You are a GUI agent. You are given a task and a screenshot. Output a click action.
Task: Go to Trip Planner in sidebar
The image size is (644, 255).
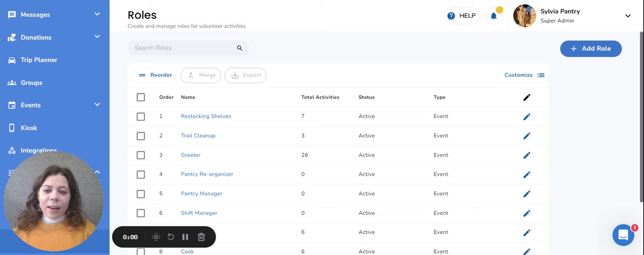coord(39,60)
